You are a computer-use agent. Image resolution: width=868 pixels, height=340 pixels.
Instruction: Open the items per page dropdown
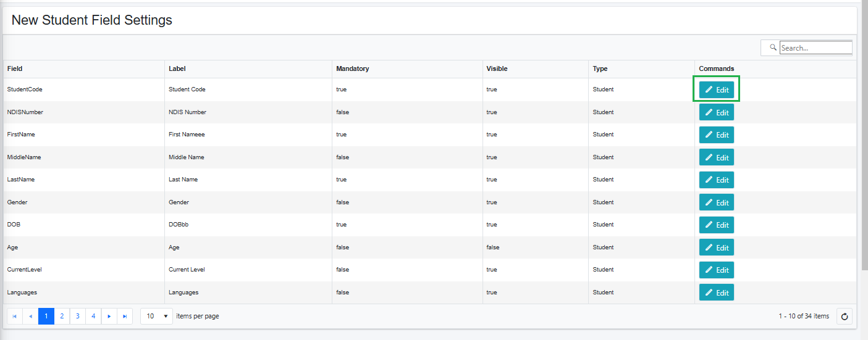coord(157,317)
